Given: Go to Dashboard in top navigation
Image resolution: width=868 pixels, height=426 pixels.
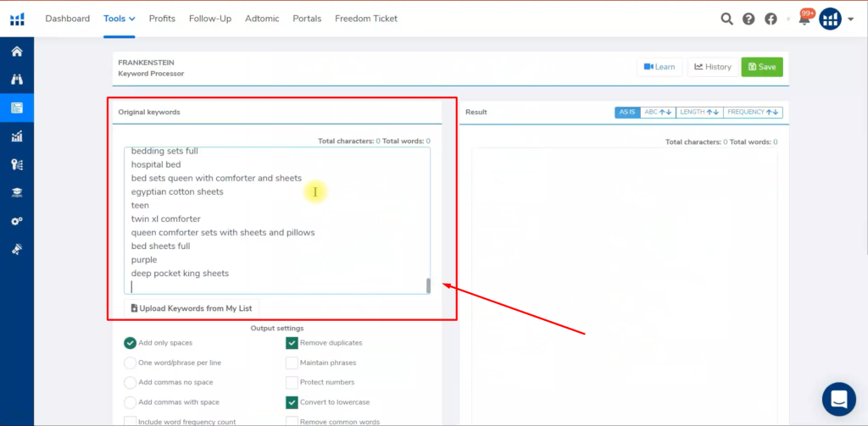Looking at the screenshot, I should click(x=68, y=19).
